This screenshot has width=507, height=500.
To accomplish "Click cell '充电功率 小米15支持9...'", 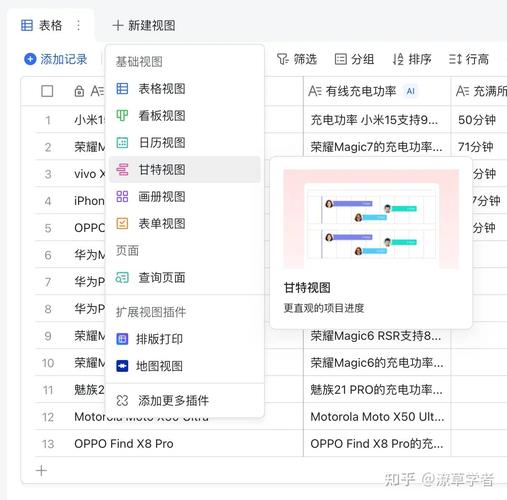I will coord(377,120).
